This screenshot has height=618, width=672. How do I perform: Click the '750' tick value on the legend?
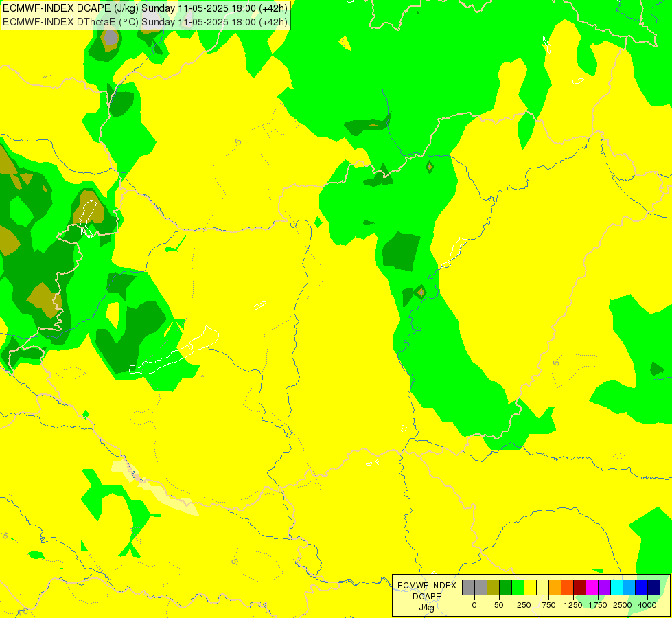[548, 605]
